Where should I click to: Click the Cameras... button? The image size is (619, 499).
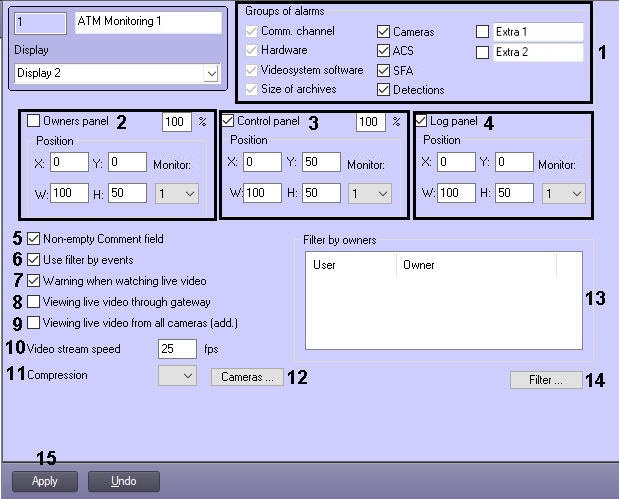[x=247, y=377]
